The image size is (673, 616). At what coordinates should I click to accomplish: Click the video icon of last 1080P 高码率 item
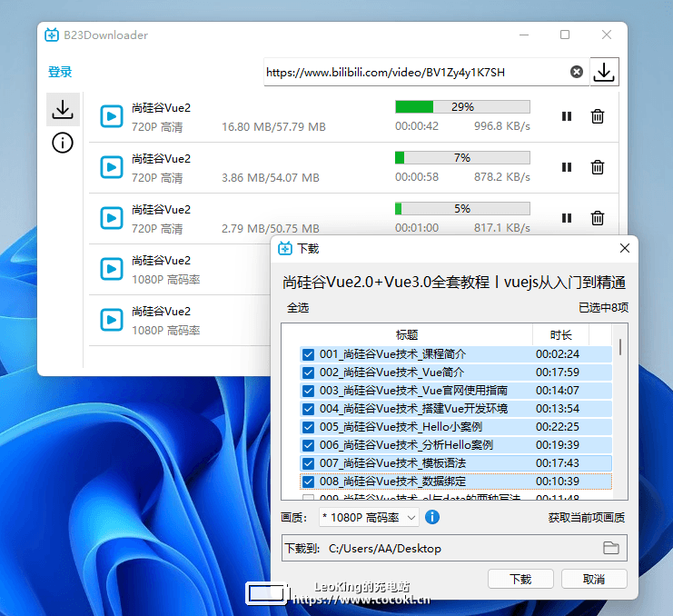tap(112, 320)
